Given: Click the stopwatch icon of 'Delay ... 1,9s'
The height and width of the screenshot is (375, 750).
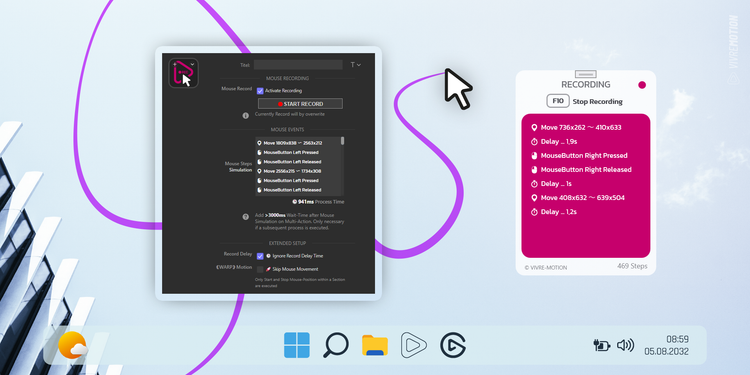Looking at the screenshot, I should [534, 142].
